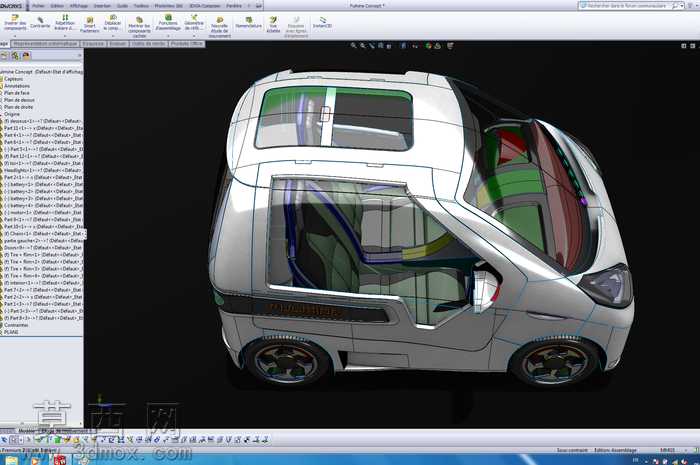Image resolution: width=700 pixels, height=465 pixels.
Task: Select the interior<1> component
Action: click(x=43, y=283)
